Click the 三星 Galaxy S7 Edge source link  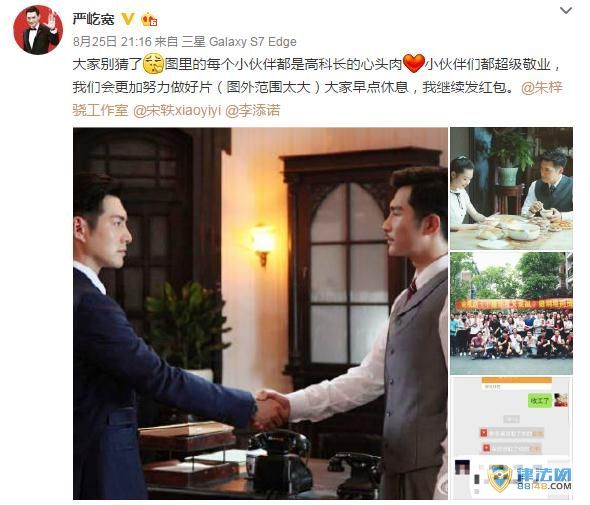click(239, 41)
